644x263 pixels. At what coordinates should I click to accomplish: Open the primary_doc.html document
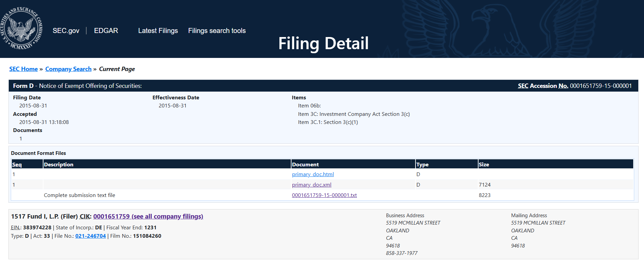[x=313, y=174]
